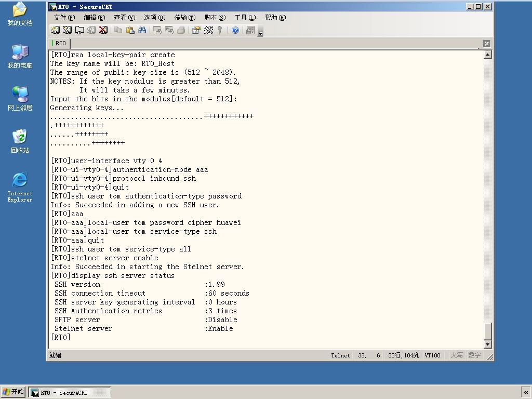
Task: Expand toolbar options overflow arrow
Action: click(x=261, y=32)
